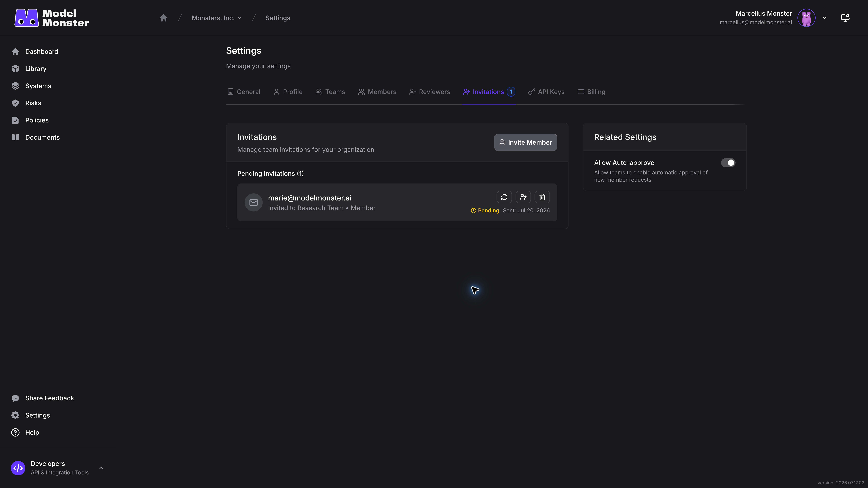Image resolution: width=868 pixels, height=488 pixels.
Task: Open Systems in the sidebar
Action: click(31, 86)
